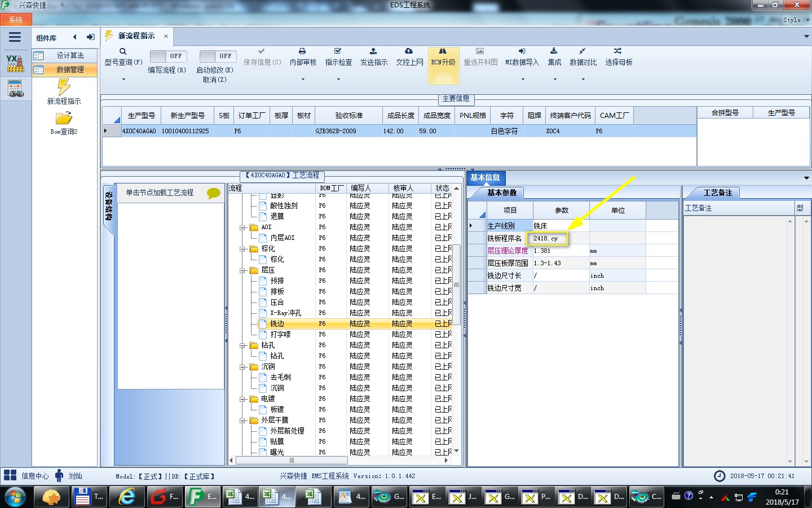812x508 pixels.
Task: Collapse the 外层干膜 tree folder
Action: [x=243, y=421]
